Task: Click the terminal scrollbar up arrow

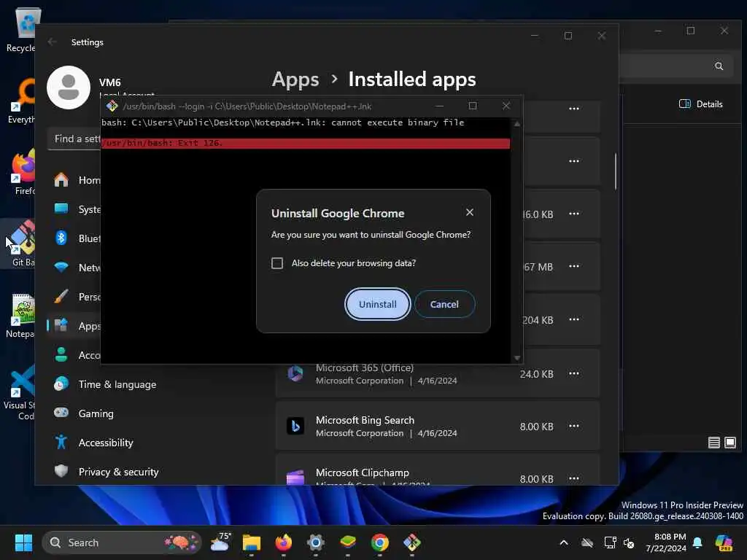Action: pos(517,124)
